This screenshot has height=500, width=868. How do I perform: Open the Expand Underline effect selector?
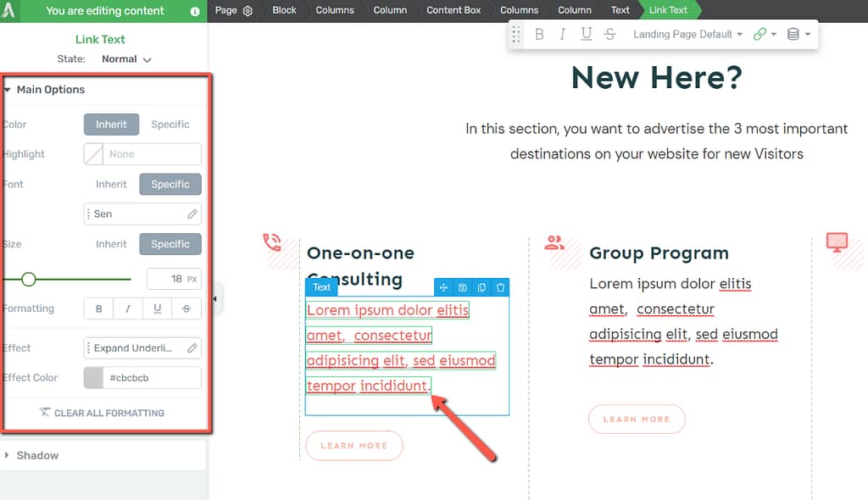pos(142,347)
